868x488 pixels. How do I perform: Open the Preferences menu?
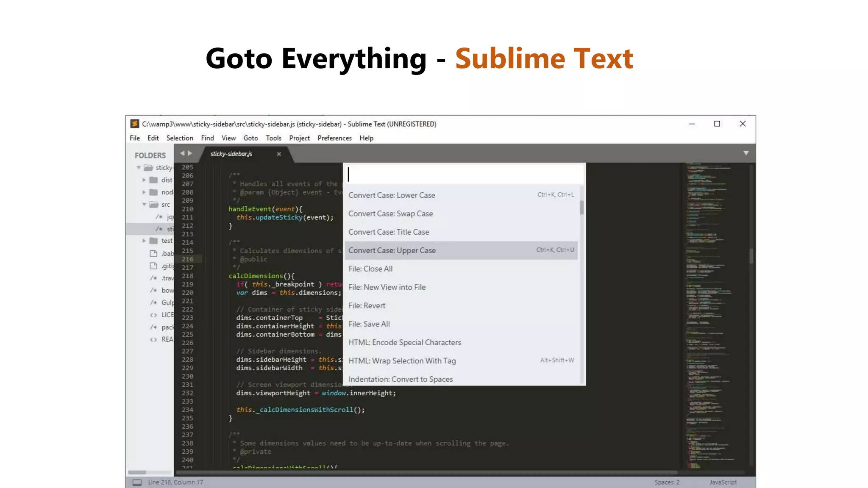[x=334, y=138]
